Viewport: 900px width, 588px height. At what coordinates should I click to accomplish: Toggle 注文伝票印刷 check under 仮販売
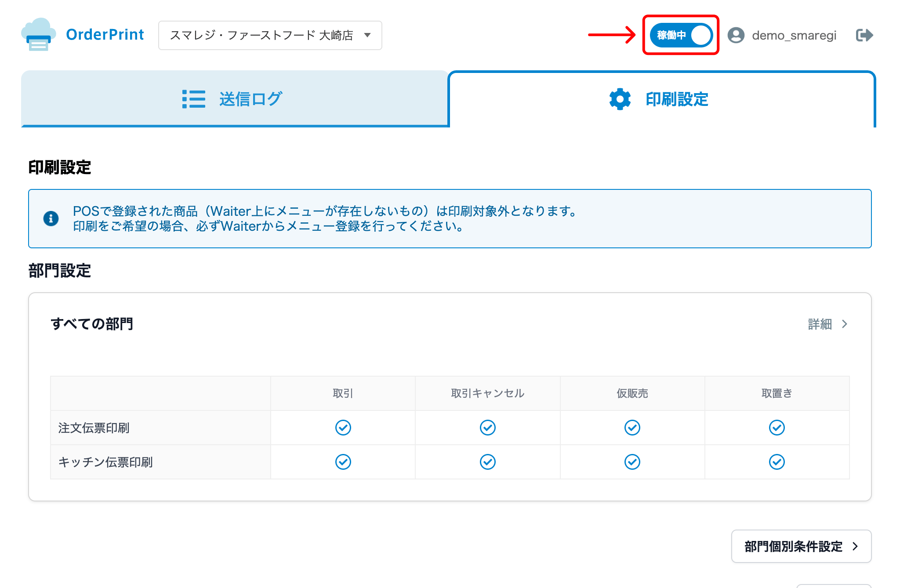(632, 428)
